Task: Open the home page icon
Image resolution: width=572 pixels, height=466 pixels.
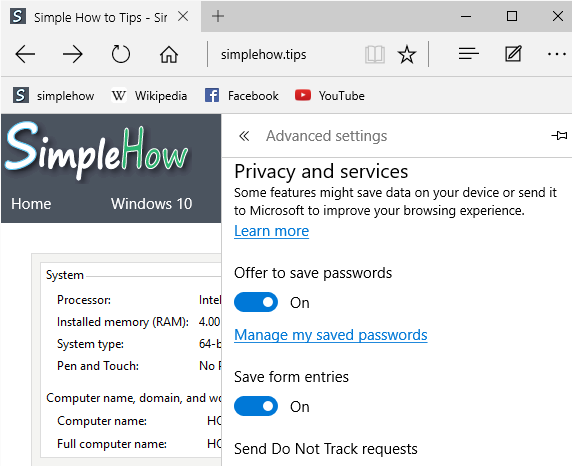Action: point(169,54)
